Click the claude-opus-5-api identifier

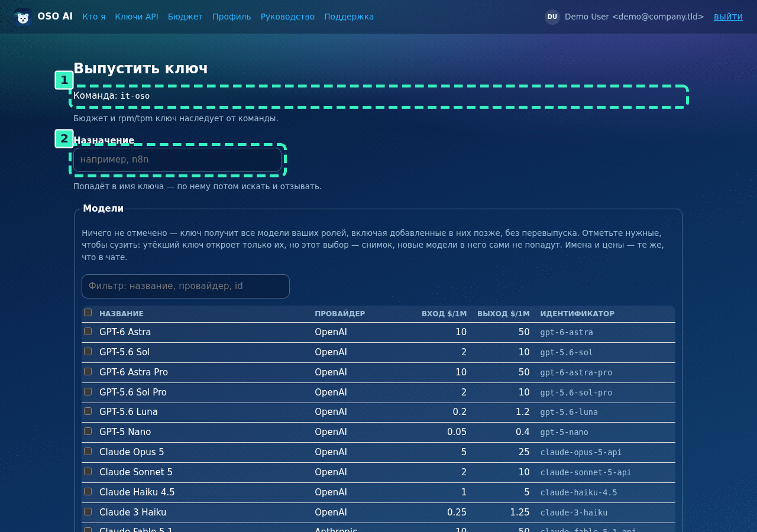[x=581, y=452]
